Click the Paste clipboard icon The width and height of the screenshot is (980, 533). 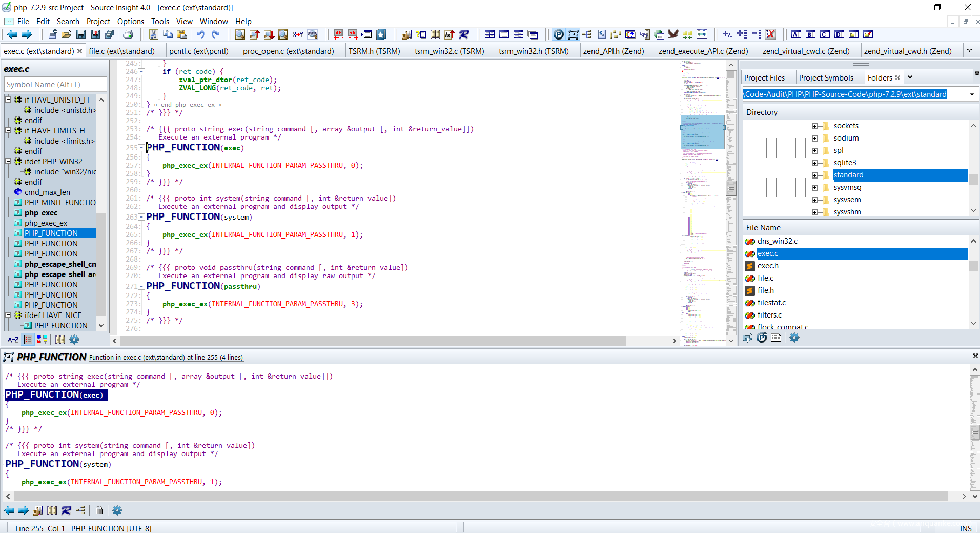coord(182,34)
